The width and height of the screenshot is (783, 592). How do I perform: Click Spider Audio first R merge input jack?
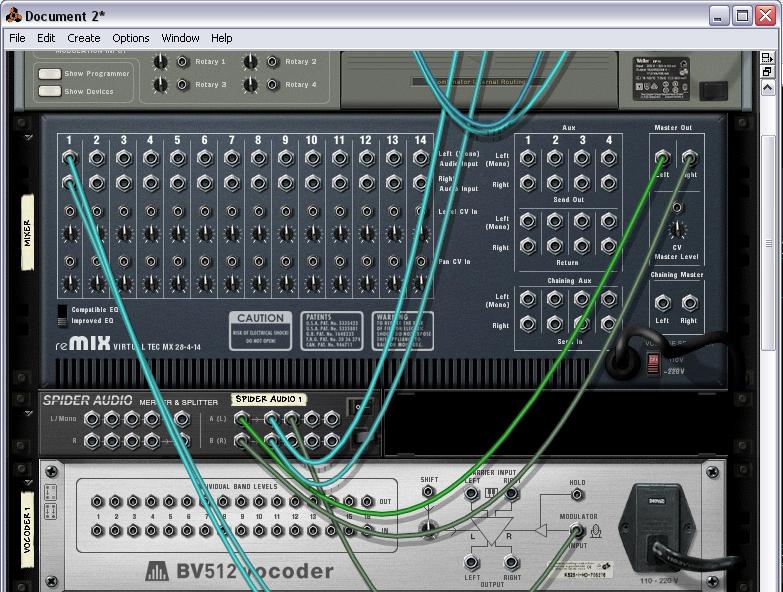point(91,441)
